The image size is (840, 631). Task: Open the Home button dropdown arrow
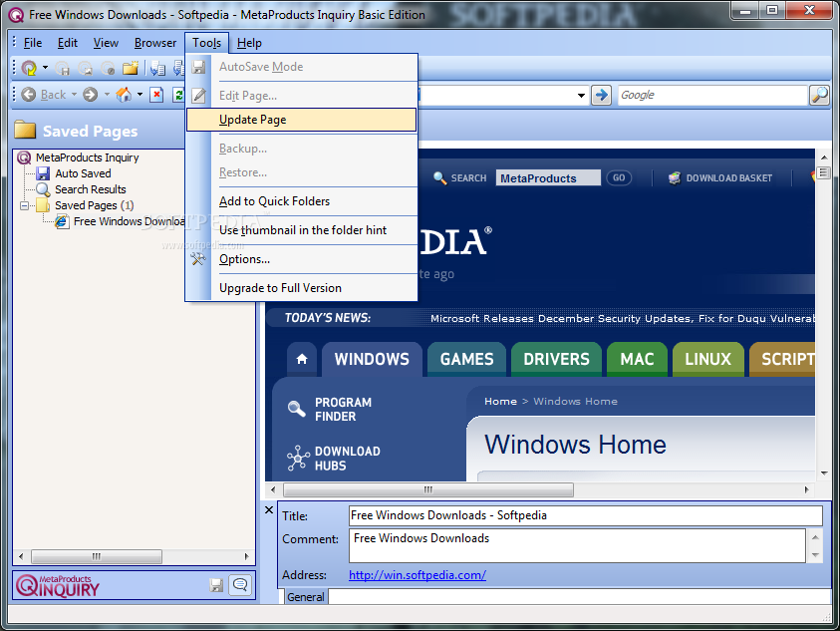pos(140,95)
